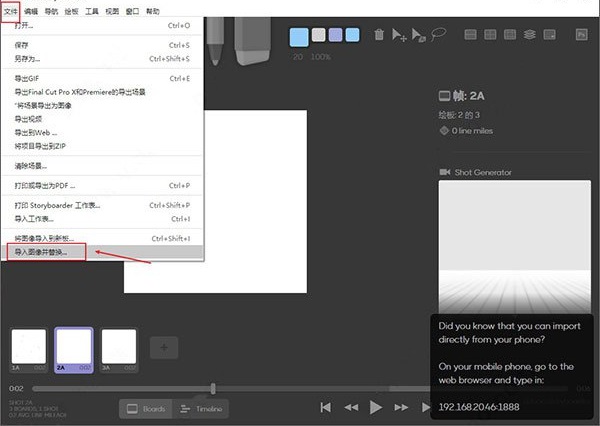Go to next board with fast-forward
This screenshot has width=600, height=426.
tap(401, 407)
